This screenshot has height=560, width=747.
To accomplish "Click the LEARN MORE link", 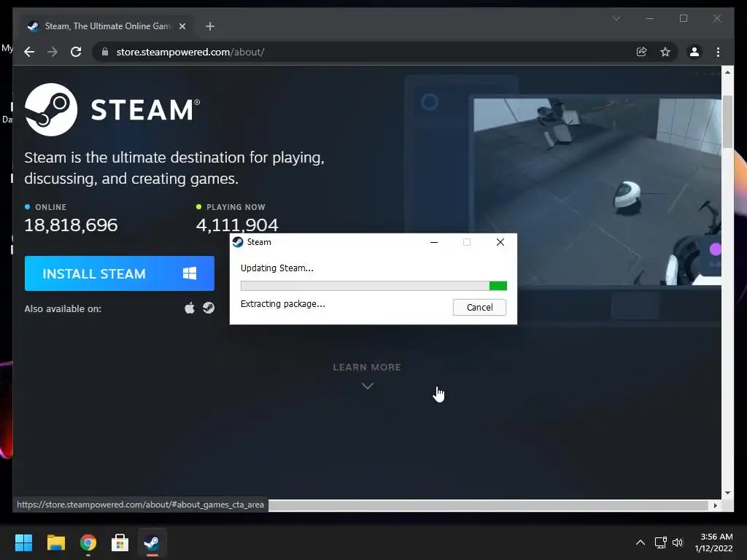I will click(367, 367).
